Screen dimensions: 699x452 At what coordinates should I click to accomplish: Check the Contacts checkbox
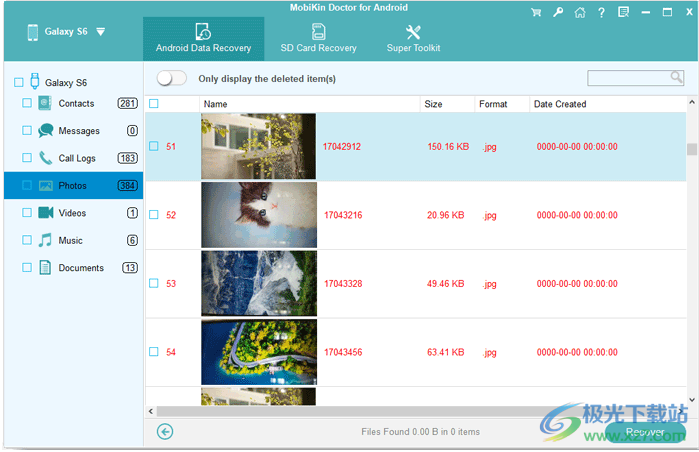27,103
